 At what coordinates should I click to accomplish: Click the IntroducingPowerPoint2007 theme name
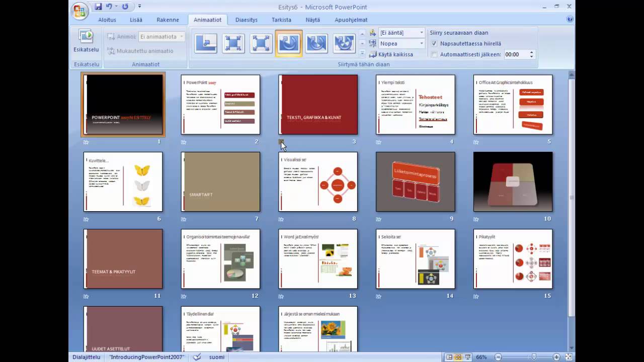point(147,357)
